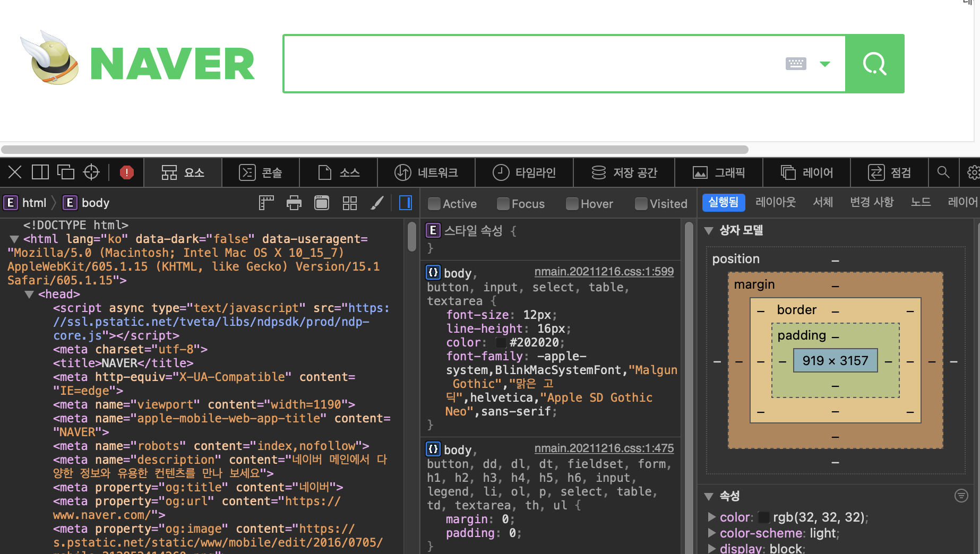Select the meta charset utf-8 row
Image resolution: width=980 pixels, height=554 pixels.
pyautogui.click(x=130, y=350)
